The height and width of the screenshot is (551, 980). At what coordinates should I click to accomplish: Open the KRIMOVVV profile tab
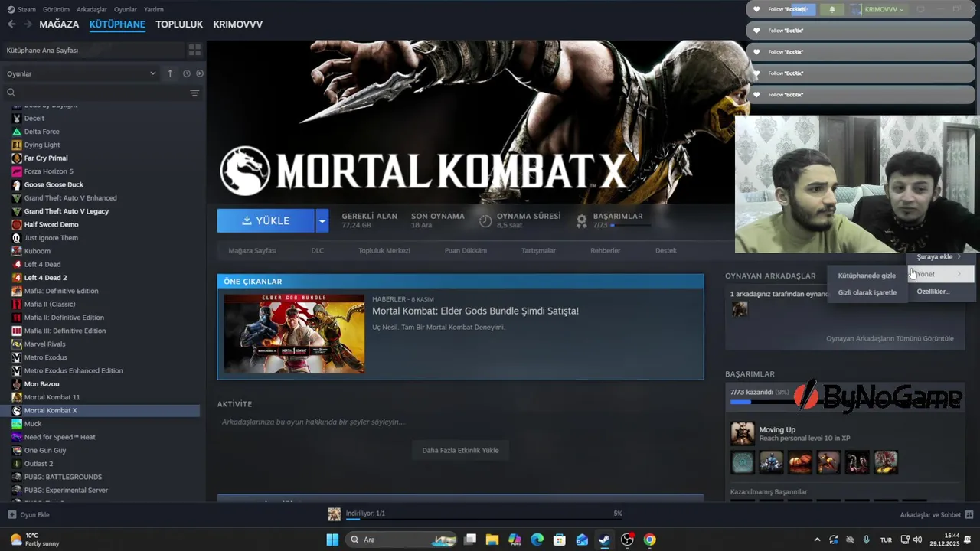[x=238, y=24]
